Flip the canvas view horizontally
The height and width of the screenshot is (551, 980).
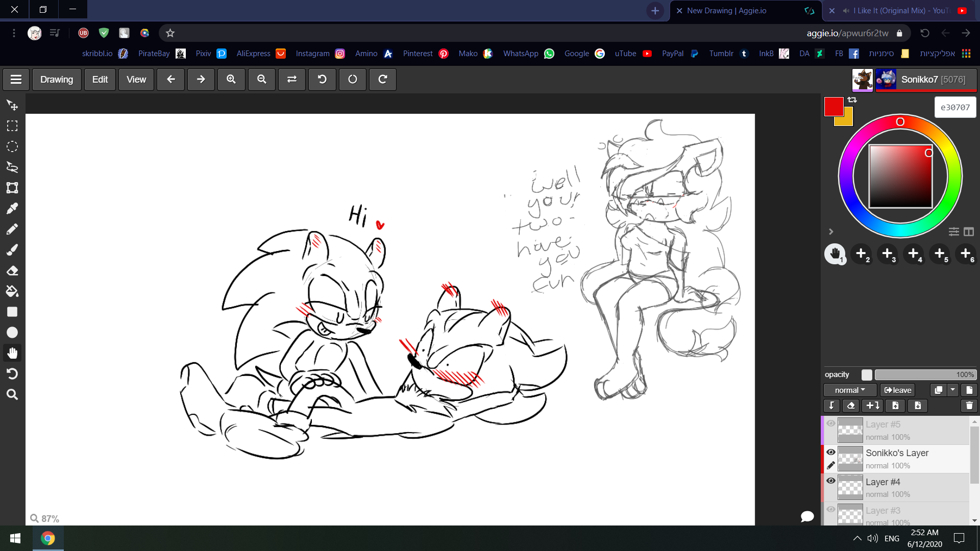point(292,80)
